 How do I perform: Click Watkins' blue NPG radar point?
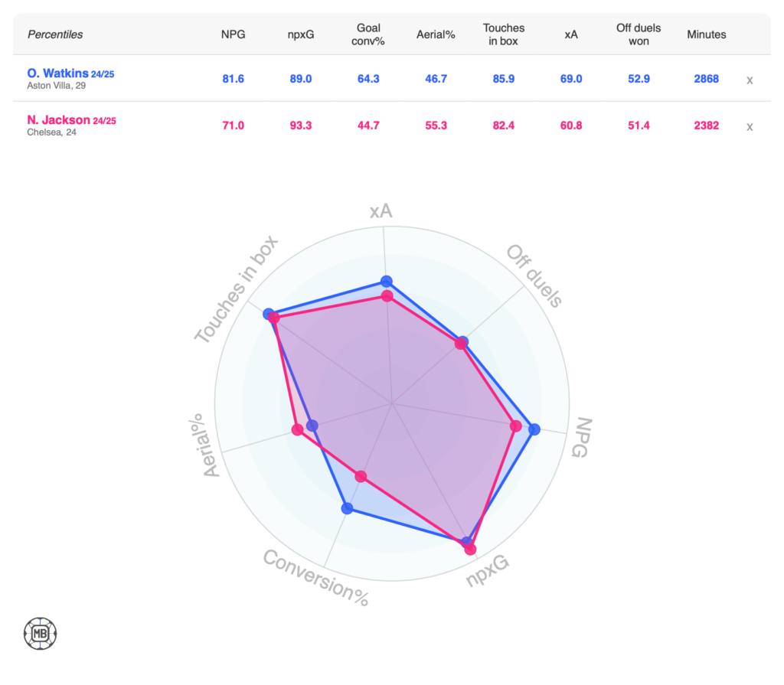(534, 430)
